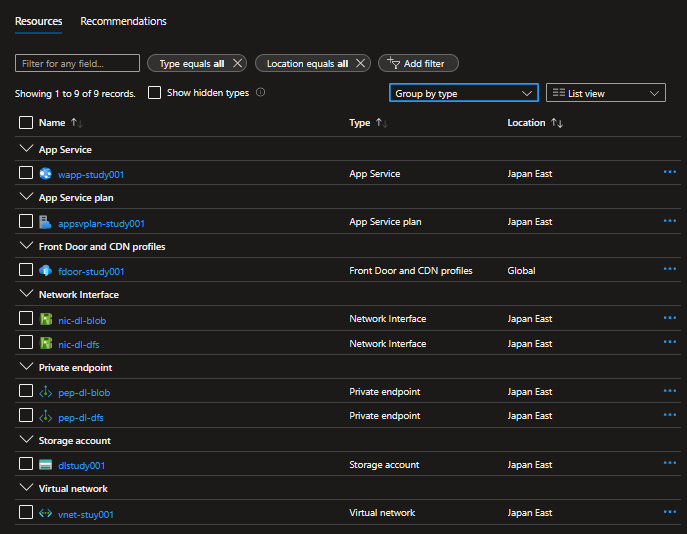
Task: Click the Showing 1 to 9 of 9 records text
Action: click(x=75, y=94)
